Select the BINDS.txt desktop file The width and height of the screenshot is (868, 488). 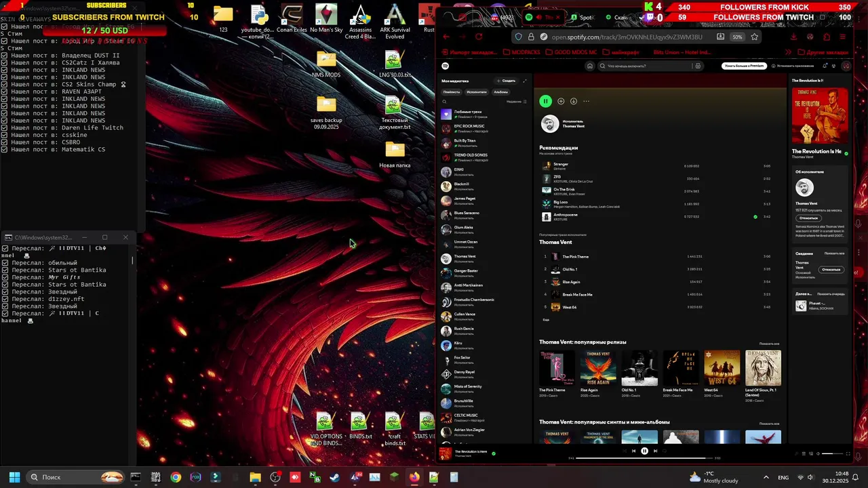(x=360, y=427)
